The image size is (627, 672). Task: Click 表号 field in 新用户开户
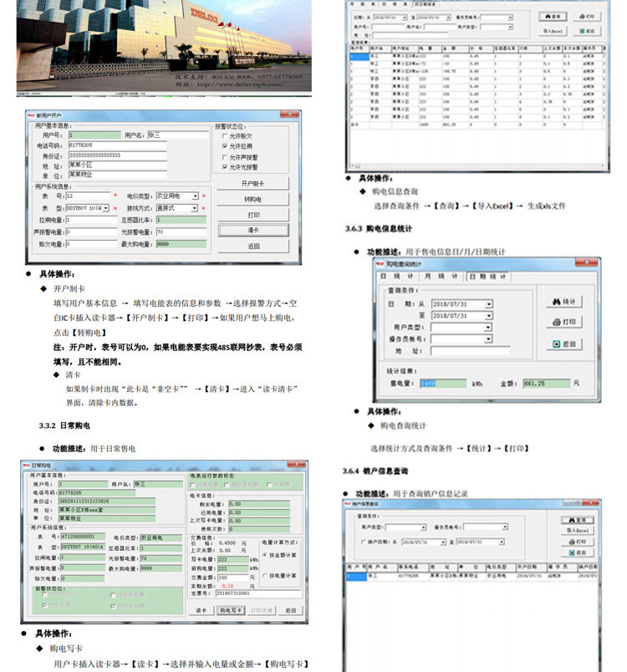[x=89, y=196]
